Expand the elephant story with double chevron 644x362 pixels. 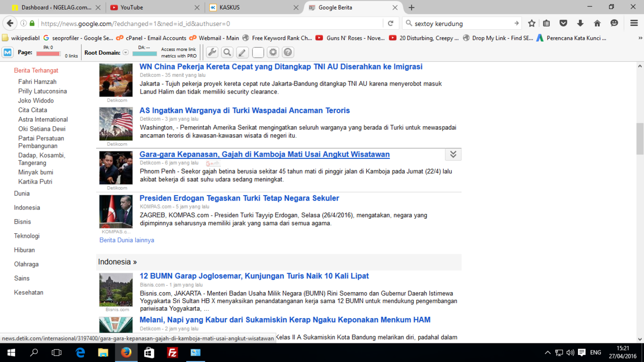pyautogui.click(x=453, y=154)
